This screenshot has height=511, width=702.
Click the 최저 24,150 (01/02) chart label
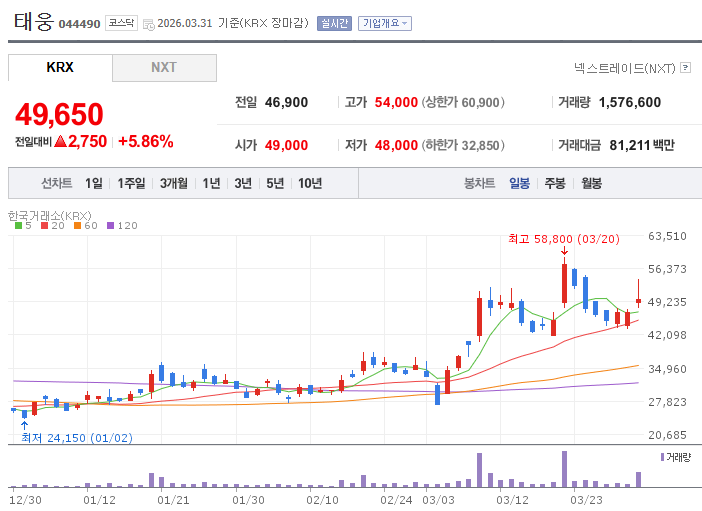pos(77,438)
